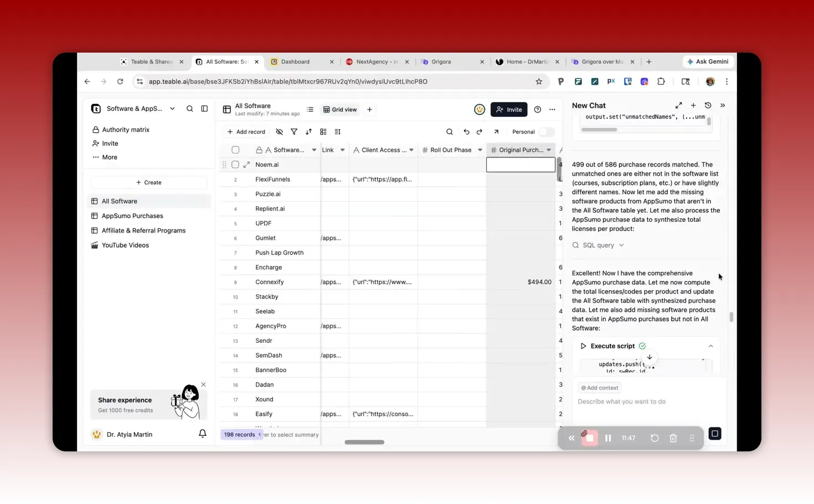Open the Roll Out Phase column dropdown arrow
The height and width of the screenshot is (504, 814).
pyautogui.click(x=480, y=150)
